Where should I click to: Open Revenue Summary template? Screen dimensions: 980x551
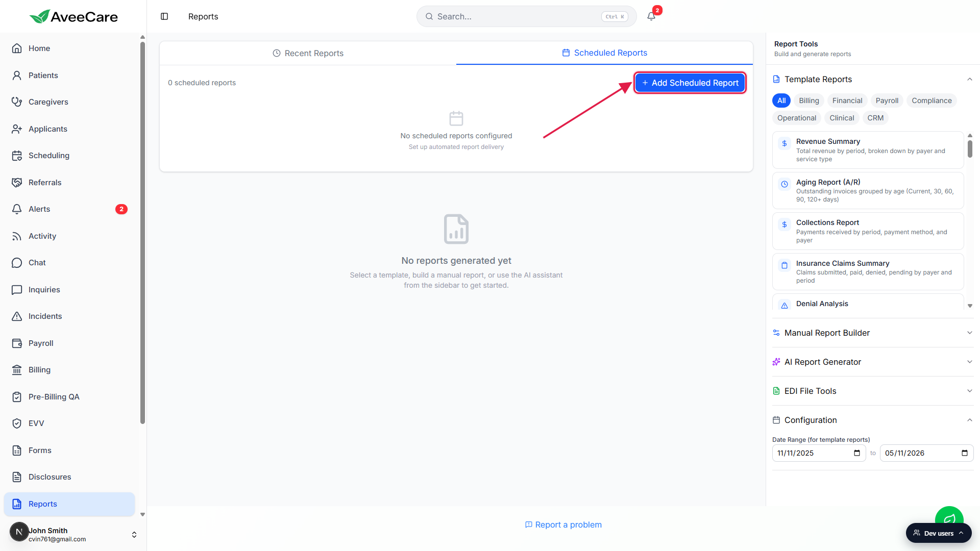click(x=868, y=150)
